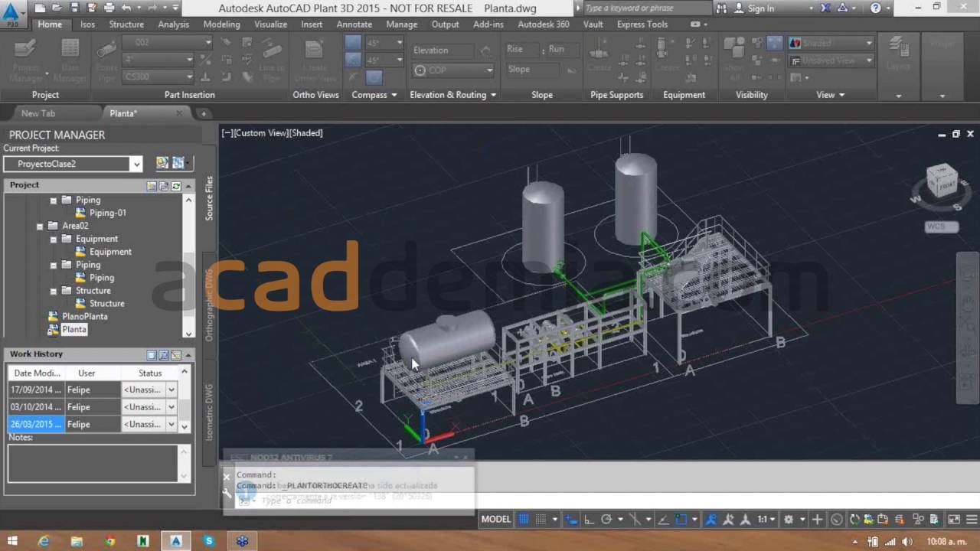This screenshot has height=551, width=980.
Task: Open the Status dropdown for 26/03/2015 row
Action: [x=171, y=424]
